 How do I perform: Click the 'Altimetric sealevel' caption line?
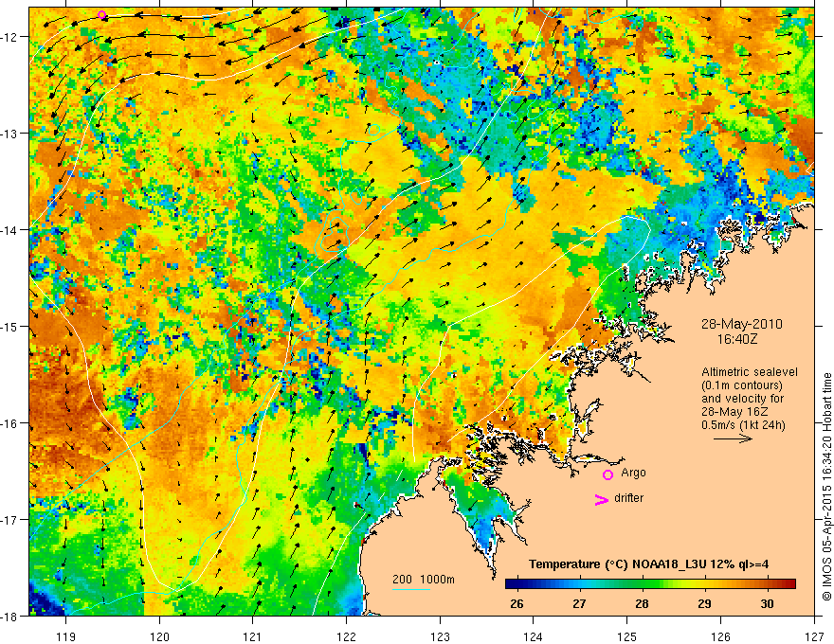750,372
